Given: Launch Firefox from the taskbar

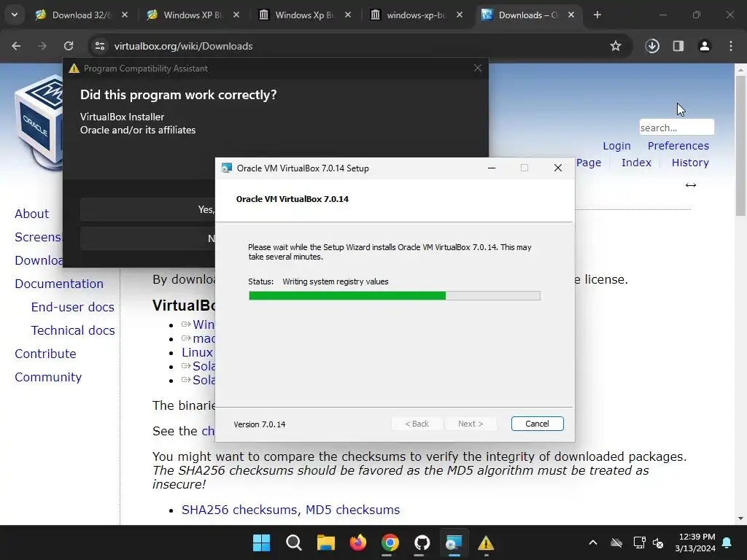Looking at the screenshot, I should click(x=357, y=542).
